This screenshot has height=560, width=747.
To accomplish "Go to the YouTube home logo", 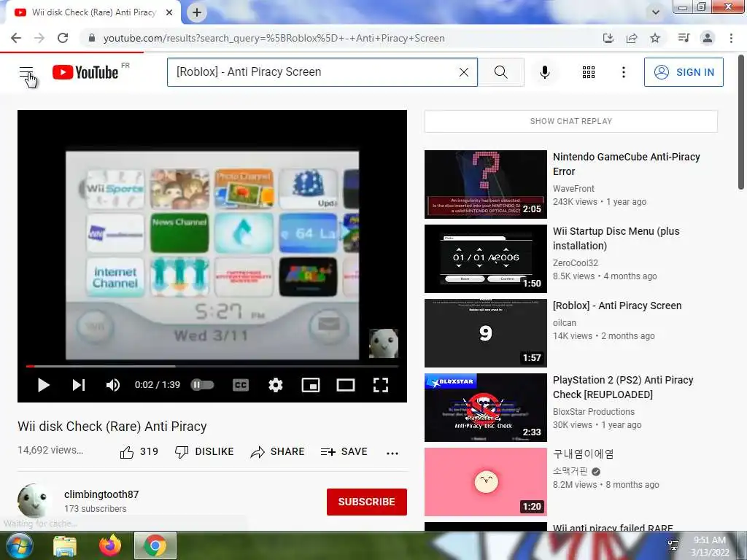I will [86, 72].
